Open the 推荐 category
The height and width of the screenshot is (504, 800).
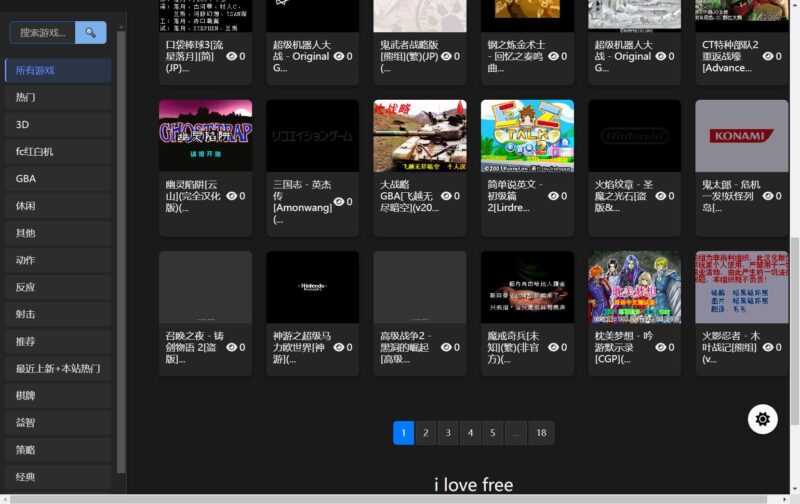point(58,341)
